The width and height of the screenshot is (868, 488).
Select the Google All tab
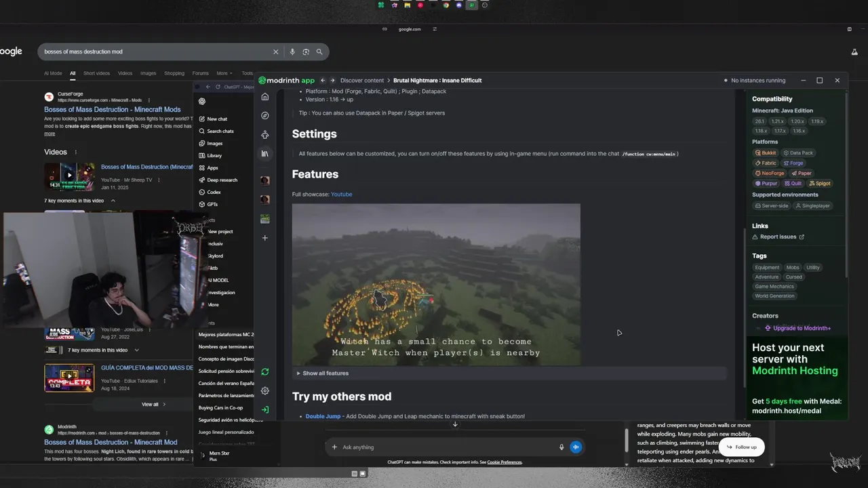click(73, 73)
